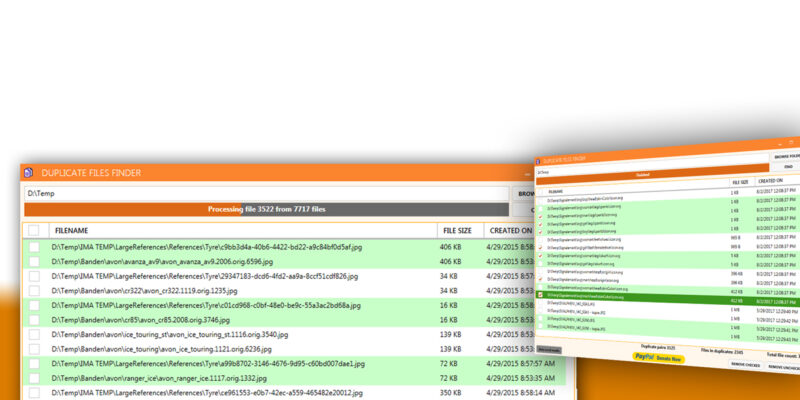This screenshot has width=800, height=400.
Task: Click the Browse Folder button in the small window
Action: click(x=786, y=157)
